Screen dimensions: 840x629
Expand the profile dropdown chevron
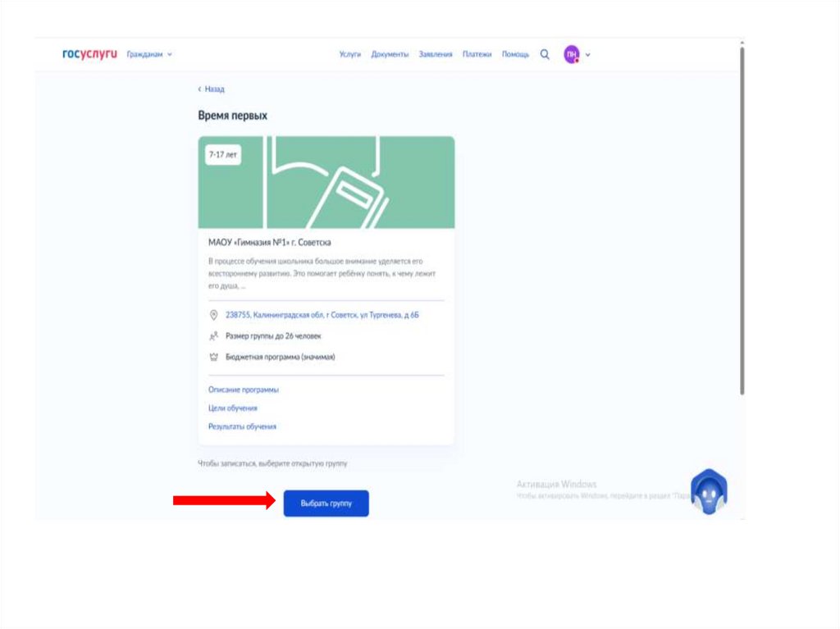tap(587, 55)
